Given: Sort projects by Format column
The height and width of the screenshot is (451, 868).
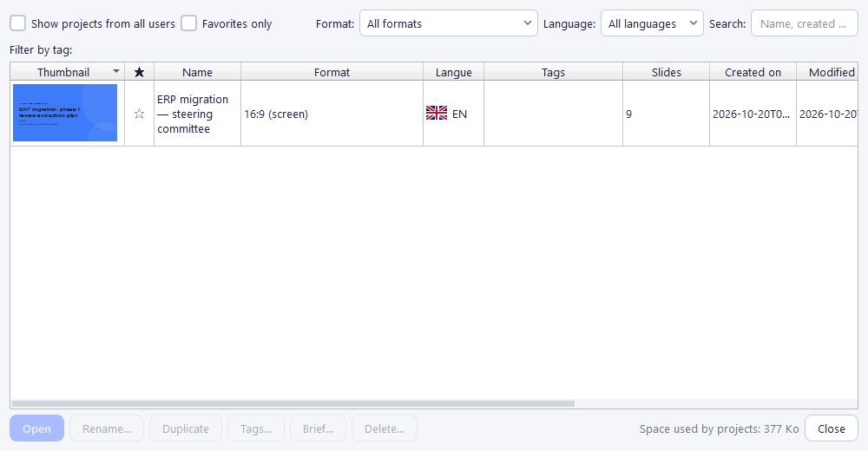Looking at the screenshot, I should point(332,72).
